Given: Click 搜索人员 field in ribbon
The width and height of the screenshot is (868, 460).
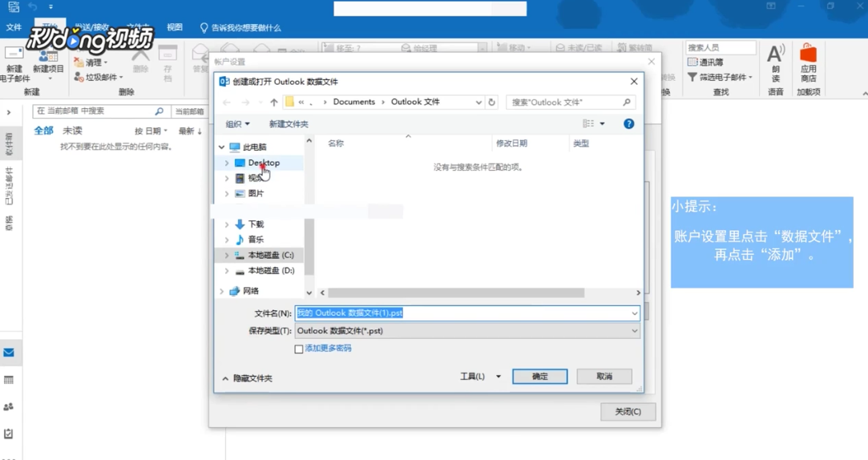Looking at the screenshot, I should [x=721, y=47].
